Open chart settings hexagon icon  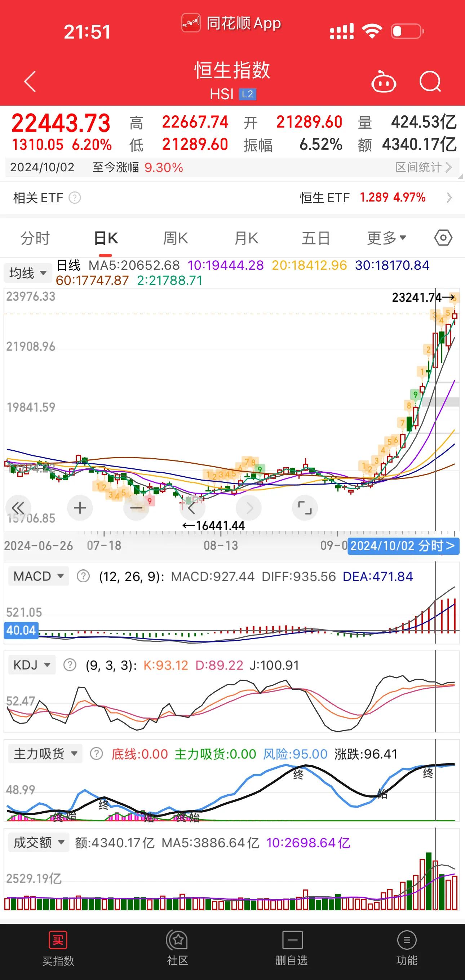[x=443, y=238]
